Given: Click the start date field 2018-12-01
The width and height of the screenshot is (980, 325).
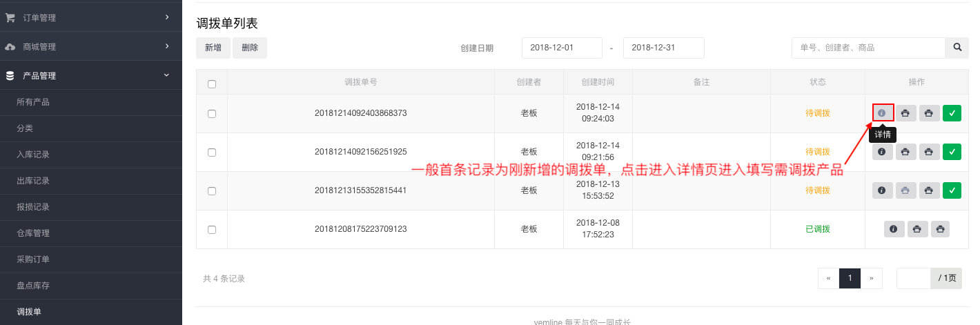Looking at the screenshot, I should [x=562, y=48].
